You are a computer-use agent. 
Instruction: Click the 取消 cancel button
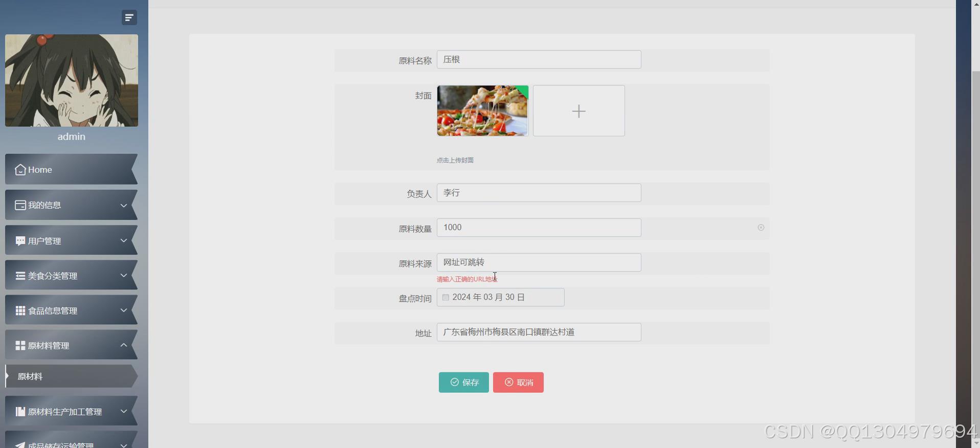coord(518,383)
